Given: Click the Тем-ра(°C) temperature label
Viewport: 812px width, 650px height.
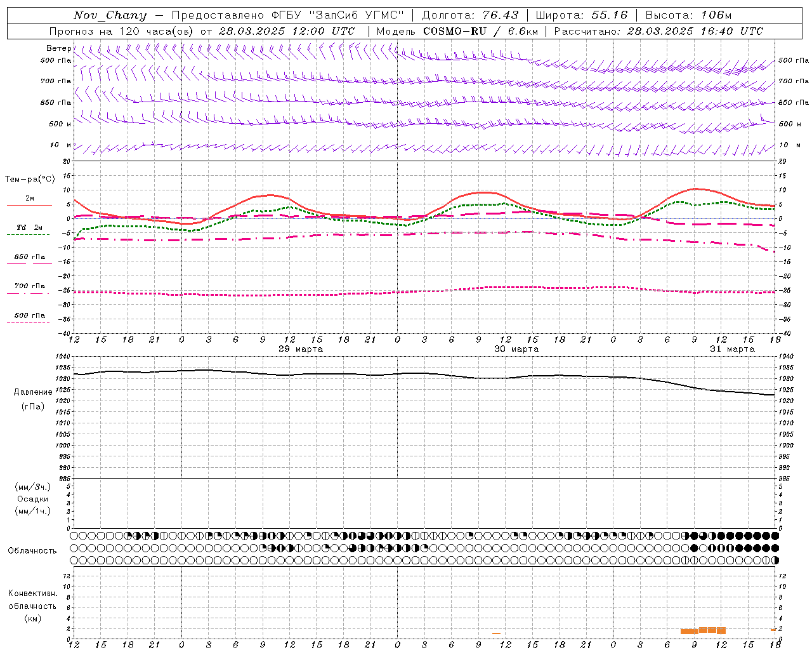Looking at the screenshot, I should pos(30,180).
